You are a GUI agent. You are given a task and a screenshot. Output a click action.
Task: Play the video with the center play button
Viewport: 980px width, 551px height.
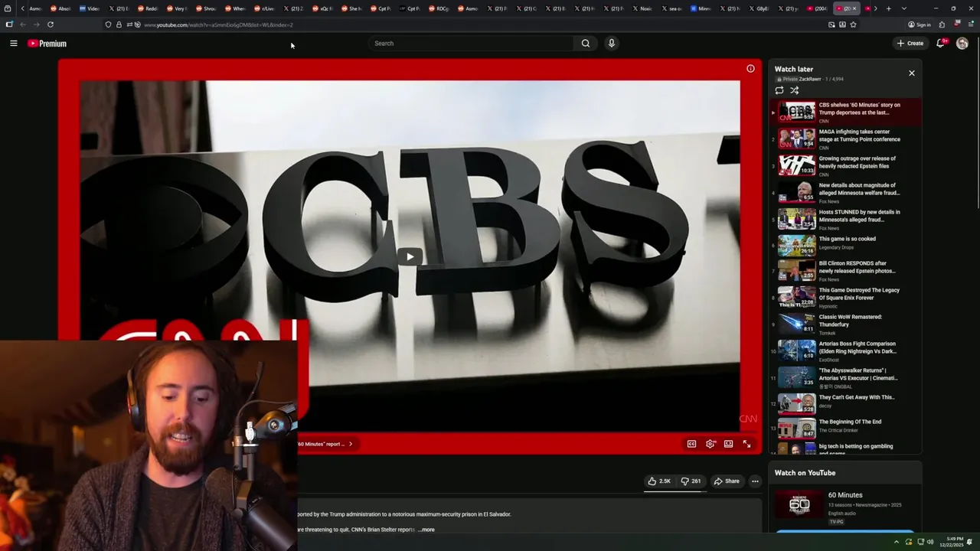[410, 257]
